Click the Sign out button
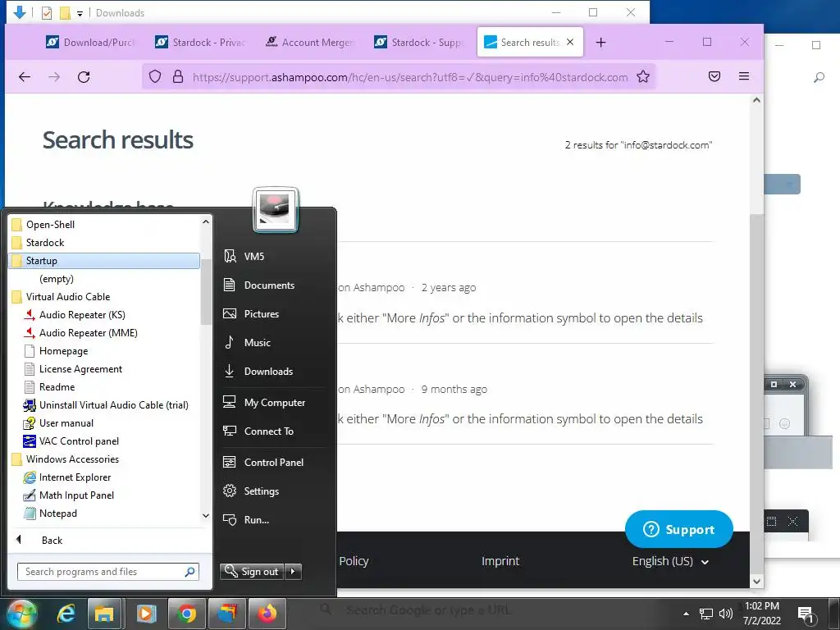840x630 pixels. coord(252,572)
